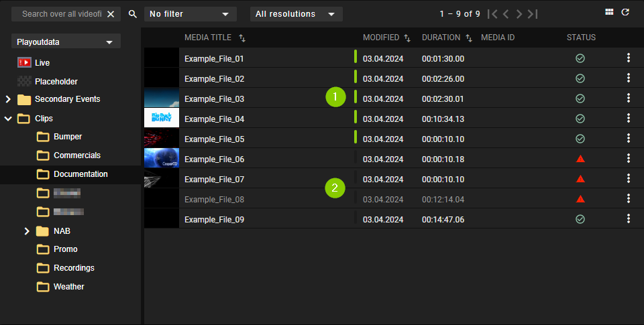Click the Live red broadcast icon

pos(24,62)
